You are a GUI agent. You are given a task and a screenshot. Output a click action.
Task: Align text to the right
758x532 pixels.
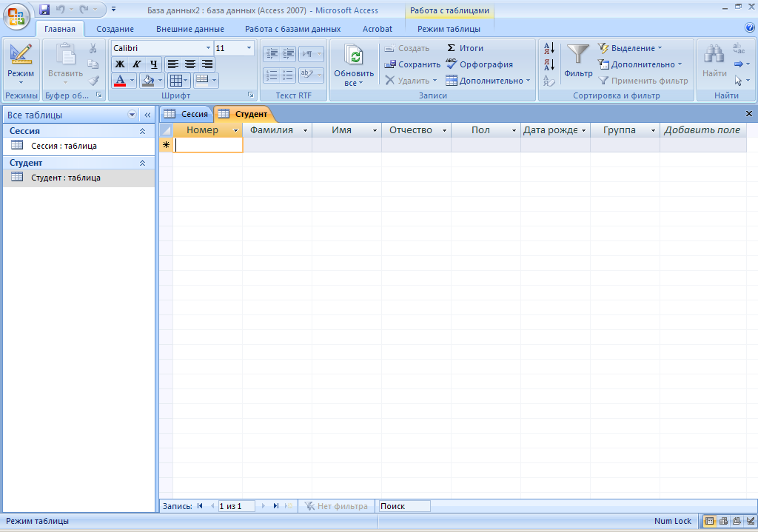point(207,64)
